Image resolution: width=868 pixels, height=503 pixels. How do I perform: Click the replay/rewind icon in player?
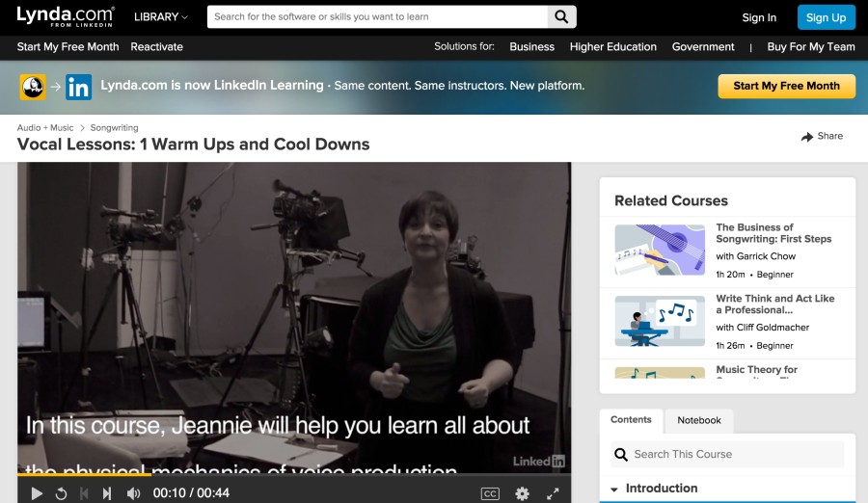coord(61,493)
